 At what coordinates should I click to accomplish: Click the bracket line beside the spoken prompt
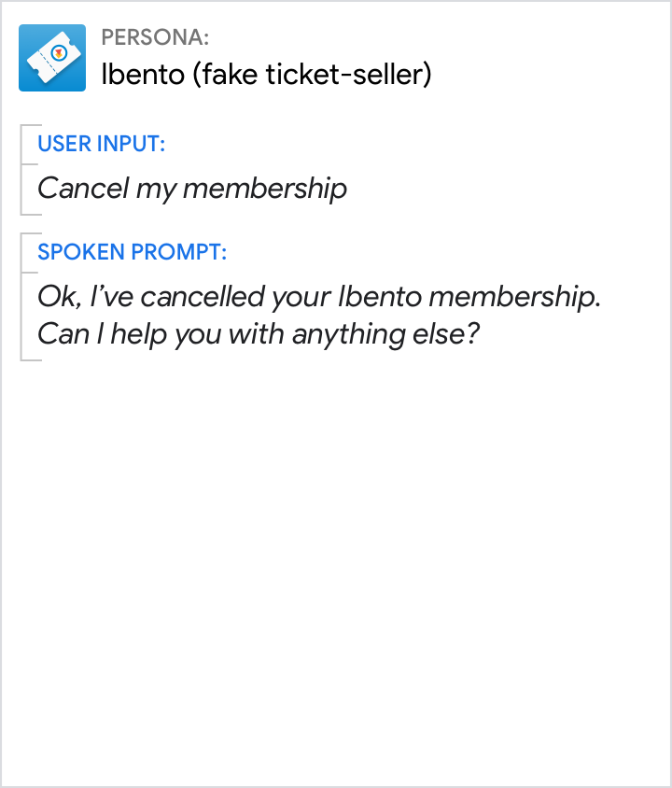pos(21,296)
